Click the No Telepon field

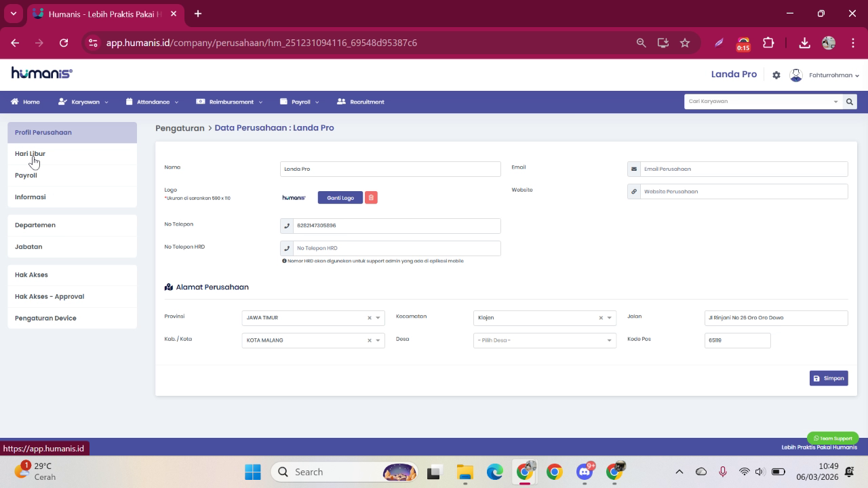pyautogui.click(x=397, y=226)
